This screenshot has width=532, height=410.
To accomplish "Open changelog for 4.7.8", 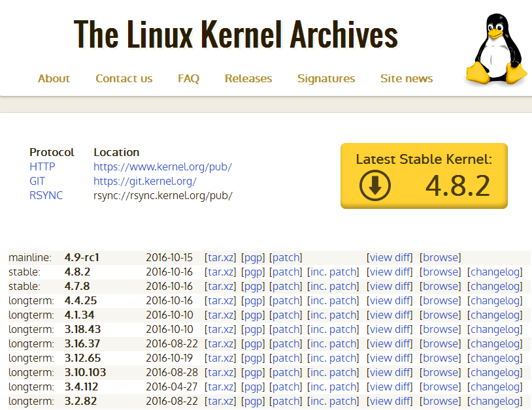I will pyautogui.click(x=495, y=287).
